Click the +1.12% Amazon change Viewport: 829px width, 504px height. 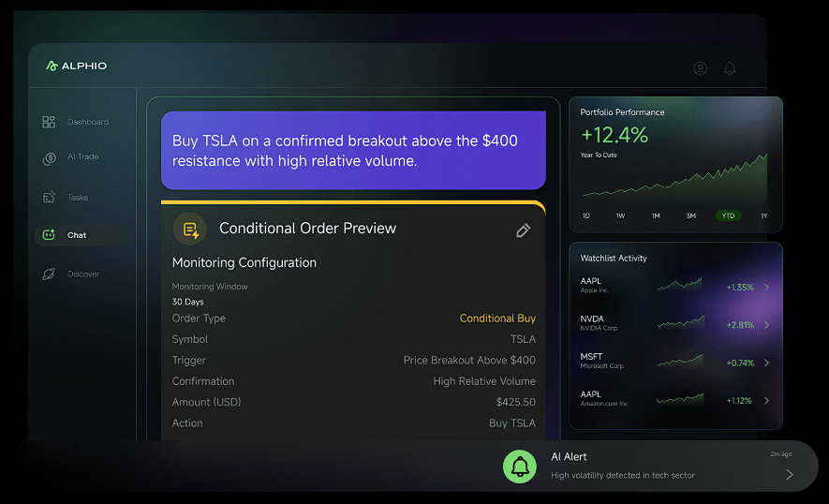tap(738, 400)
